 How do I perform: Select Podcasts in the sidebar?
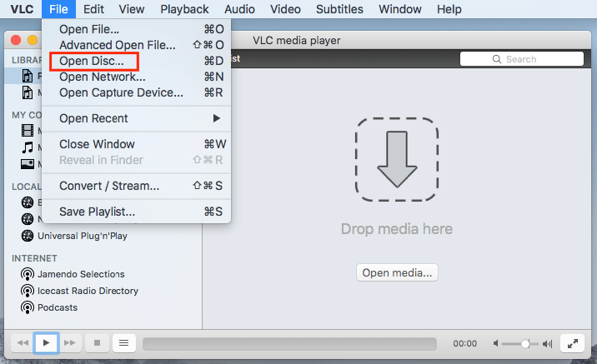click(57, 307)
